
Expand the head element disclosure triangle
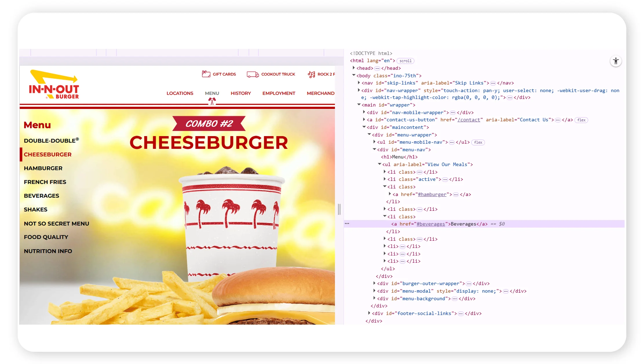[x=354, y=68]
